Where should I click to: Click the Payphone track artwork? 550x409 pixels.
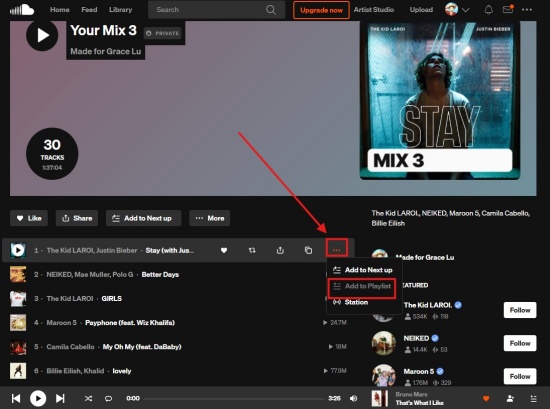pos(18,323)
